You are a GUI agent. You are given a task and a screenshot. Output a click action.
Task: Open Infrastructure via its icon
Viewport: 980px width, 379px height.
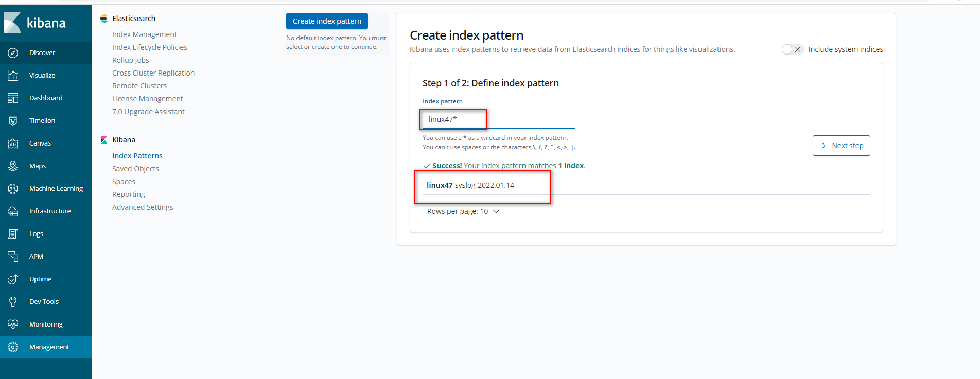point(13,211)
